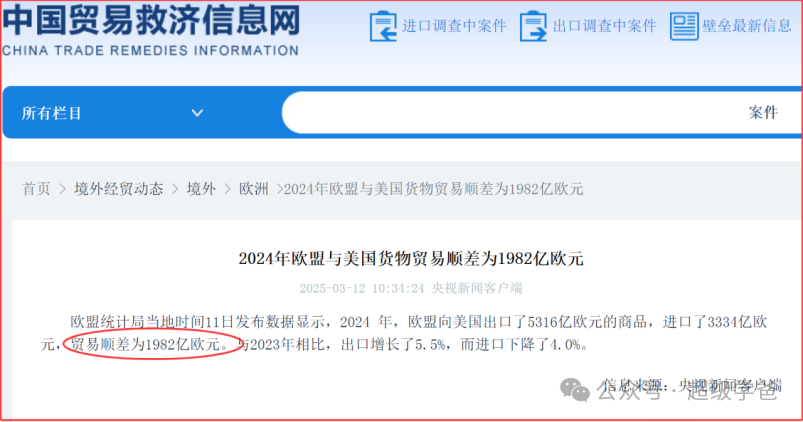Image resolution: width=803 pixels, height=422 pixels.
Task: Click 央视新闻客户端 source beside the timestamp
Action: (477, 288)
